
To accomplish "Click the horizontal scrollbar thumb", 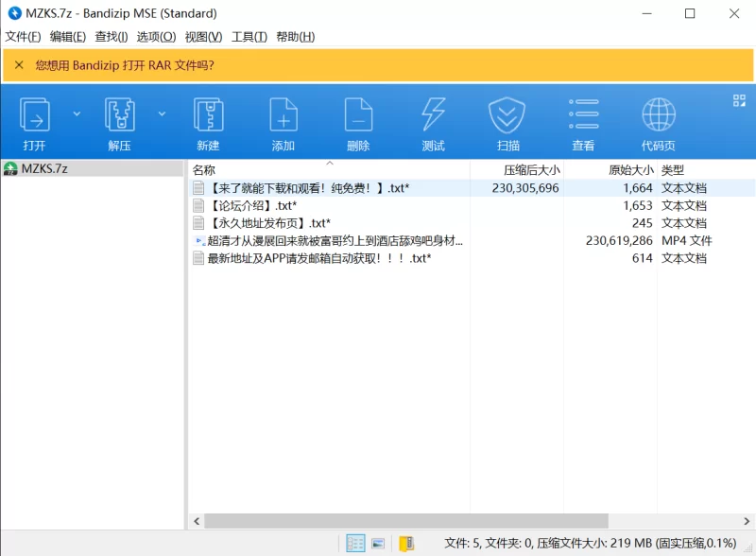I will [x=406, y=521].
